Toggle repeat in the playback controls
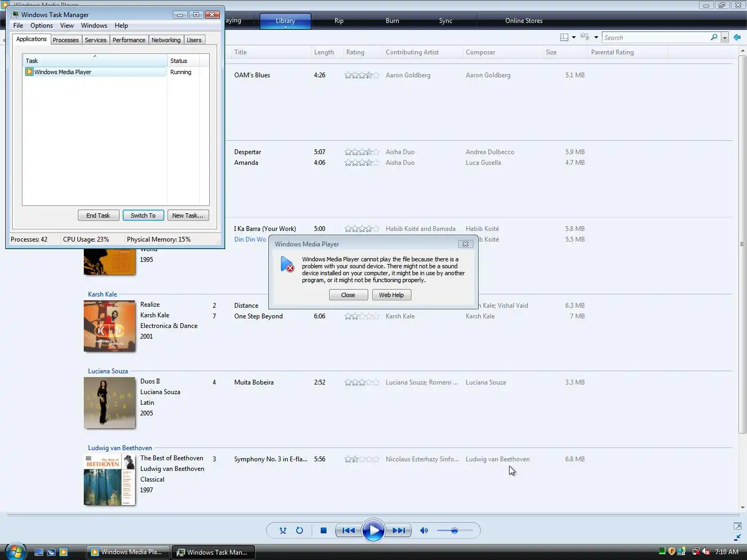Screen dimensions: 747x560 [299, 530]
